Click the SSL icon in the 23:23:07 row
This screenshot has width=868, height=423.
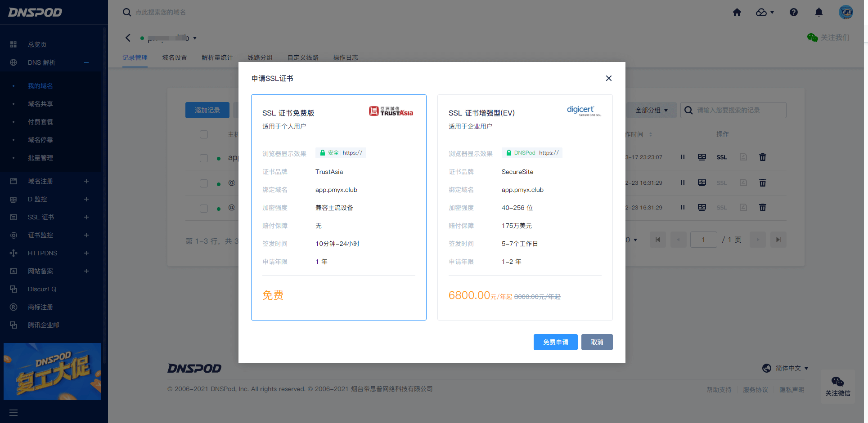click(x=722, y=157)
